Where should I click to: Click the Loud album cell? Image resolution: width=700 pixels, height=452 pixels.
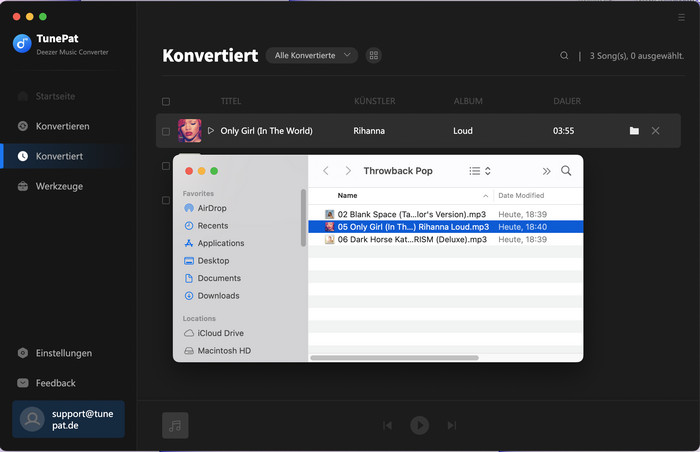click(x=462, y=131)
